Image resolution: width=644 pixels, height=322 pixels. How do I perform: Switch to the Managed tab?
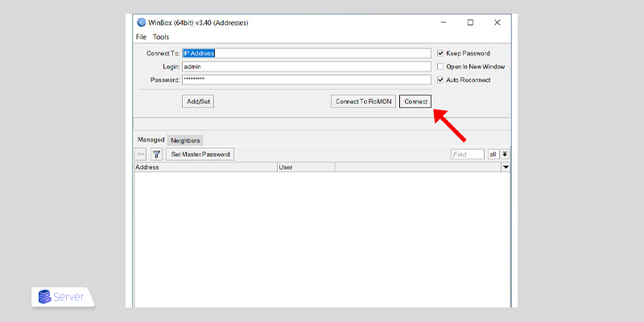[151, 139]
